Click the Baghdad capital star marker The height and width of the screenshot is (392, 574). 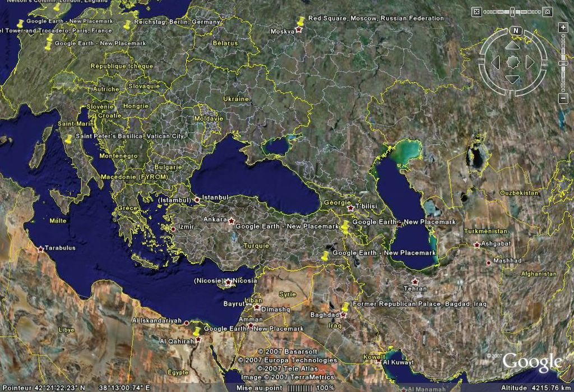click(x=343, y=315)
